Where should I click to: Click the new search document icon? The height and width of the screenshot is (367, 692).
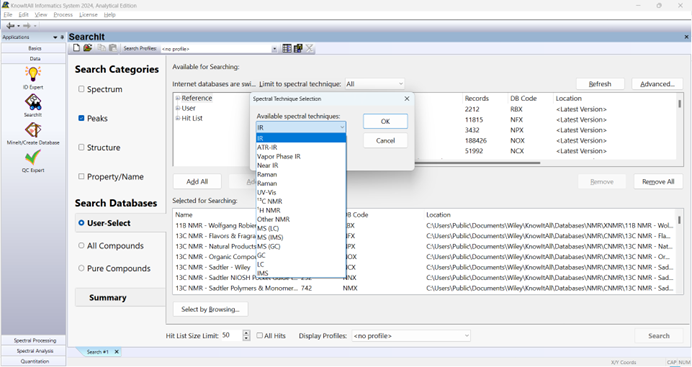coord(77,48)
